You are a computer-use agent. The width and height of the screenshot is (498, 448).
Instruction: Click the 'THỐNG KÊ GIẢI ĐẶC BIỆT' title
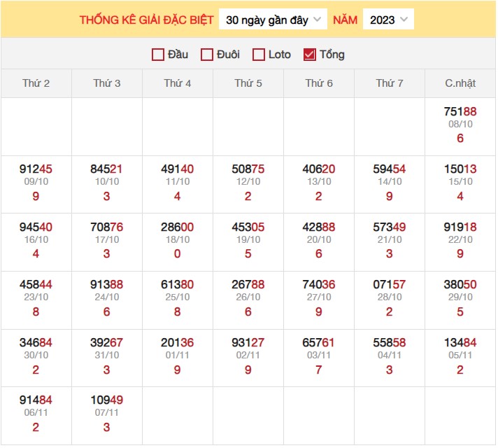point(146,20)
